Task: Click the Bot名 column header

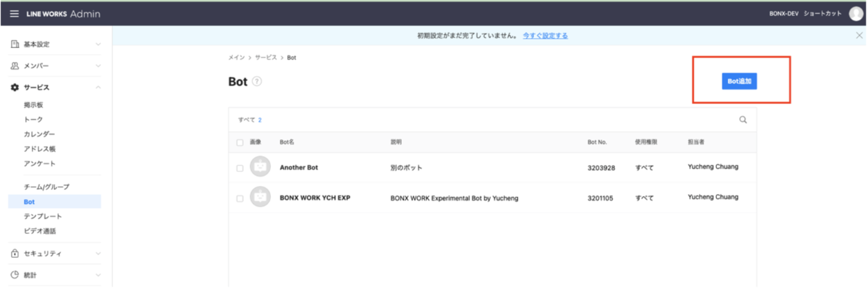Action: pos(286,142)
